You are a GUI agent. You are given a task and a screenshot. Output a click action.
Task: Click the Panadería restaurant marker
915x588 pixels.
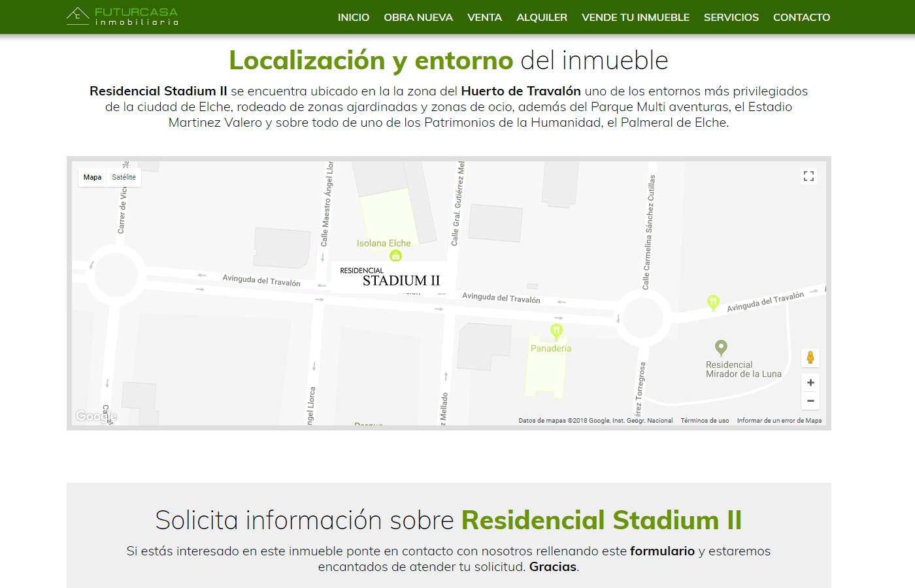[556, 331]
